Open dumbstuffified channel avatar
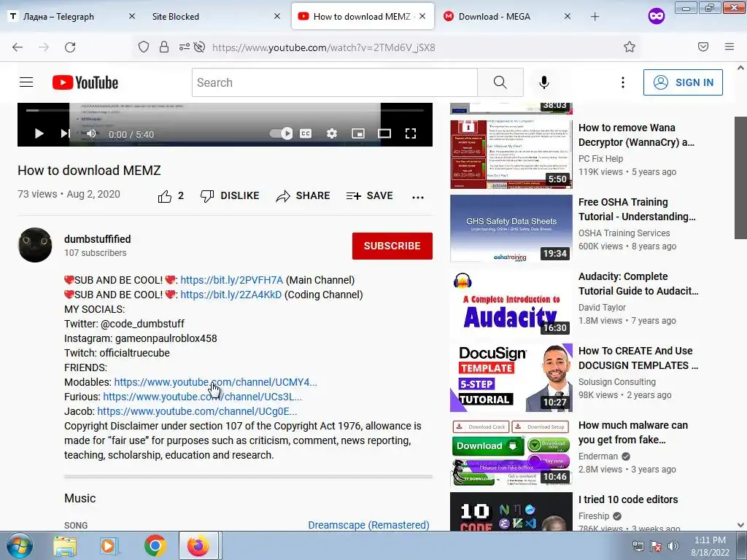 pos(35,245)
